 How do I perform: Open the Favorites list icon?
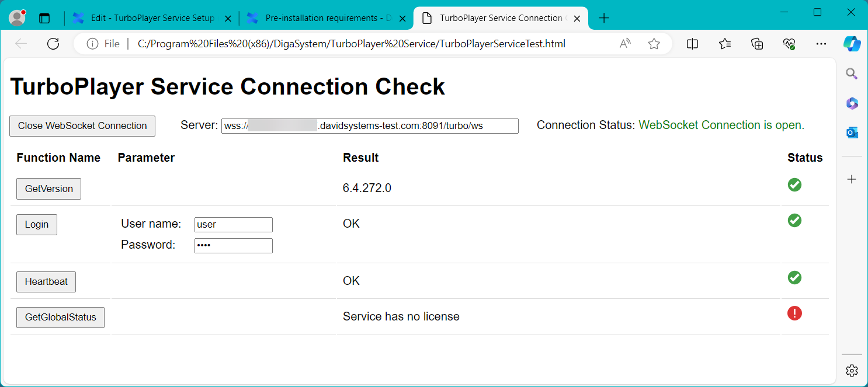click(x=725, y=44)
